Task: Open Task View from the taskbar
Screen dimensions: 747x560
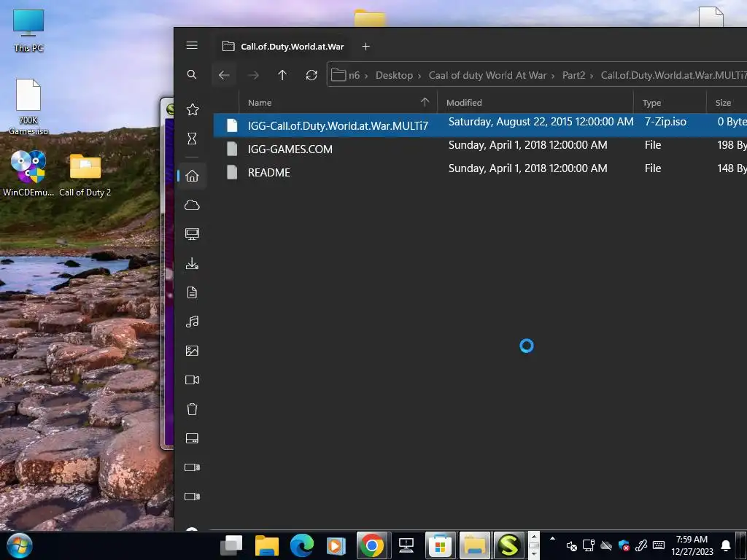Action: (231, 545)
